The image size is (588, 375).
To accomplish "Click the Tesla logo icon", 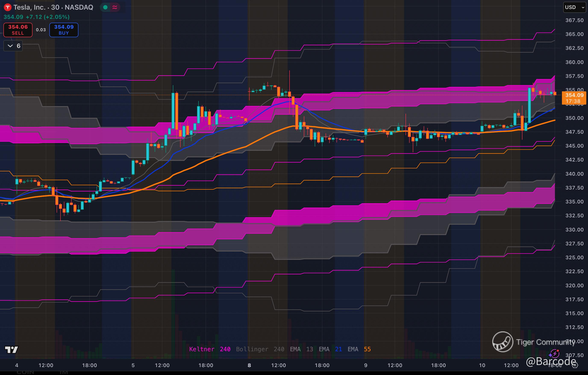I will 7,7.
